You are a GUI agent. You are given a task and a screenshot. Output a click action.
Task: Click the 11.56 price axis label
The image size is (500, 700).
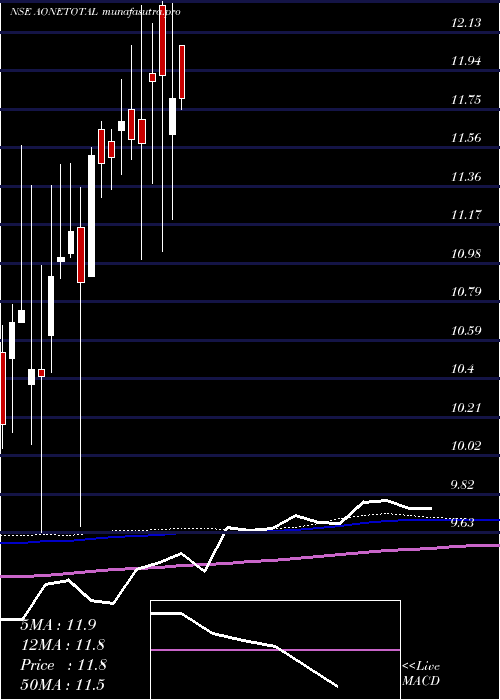tap(466, 138)
